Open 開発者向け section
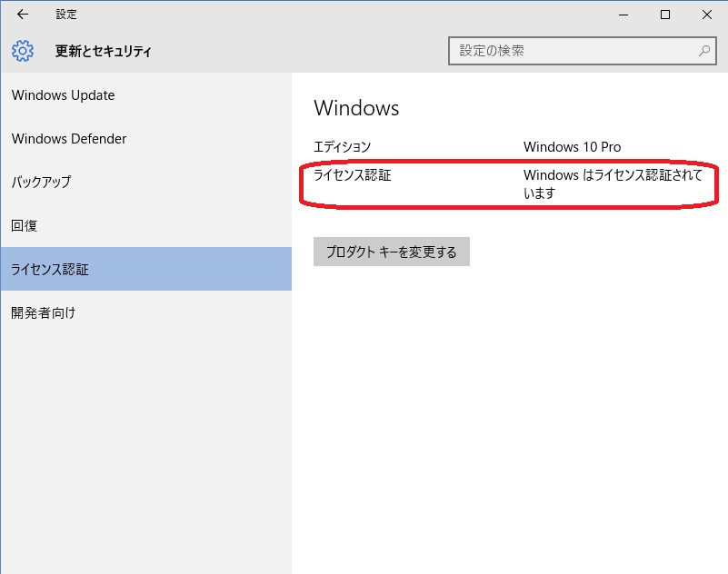The width and height of the screenshot is (728, 574). tap(145, 312)
